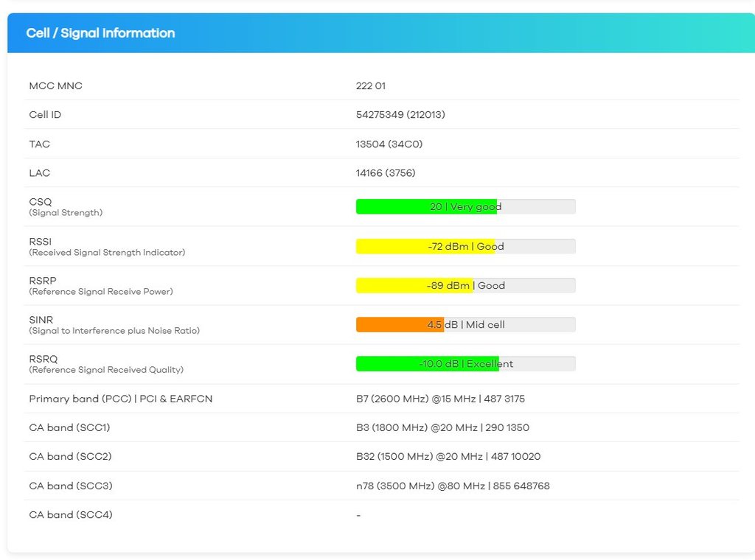This screenshot has height=560, width=755.
Task: Click the RSRP -89 dBm bar
Action: 465,285
